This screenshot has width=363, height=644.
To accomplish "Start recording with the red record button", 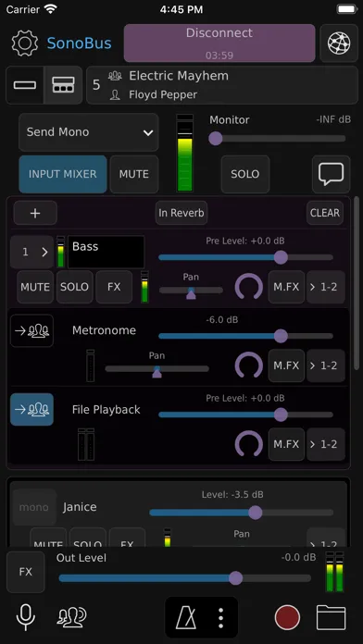I will click(x=287, y=617).
